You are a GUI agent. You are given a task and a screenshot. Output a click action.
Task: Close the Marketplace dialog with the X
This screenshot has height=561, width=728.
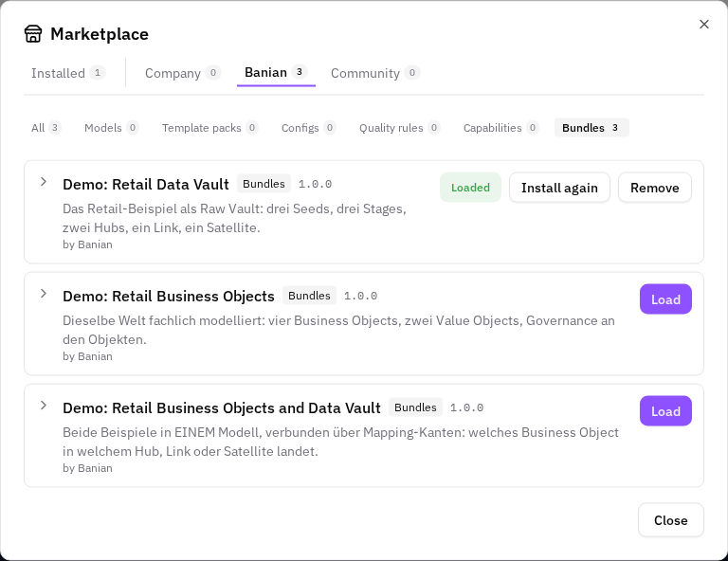click(704, 24)
